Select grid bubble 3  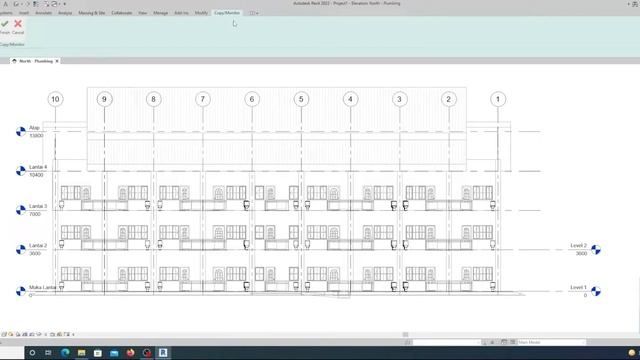click(x=400, y=99)
